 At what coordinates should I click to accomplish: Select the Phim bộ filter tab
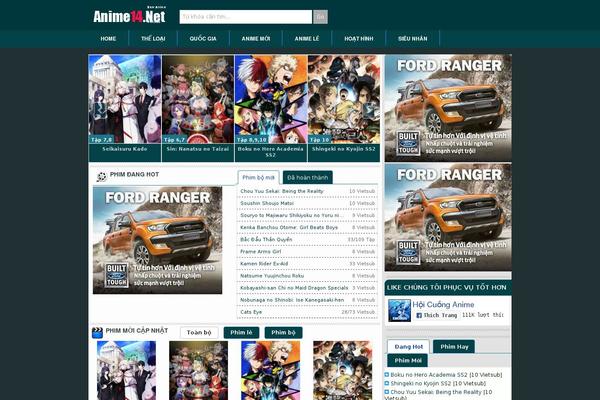(x=284, y=332)
